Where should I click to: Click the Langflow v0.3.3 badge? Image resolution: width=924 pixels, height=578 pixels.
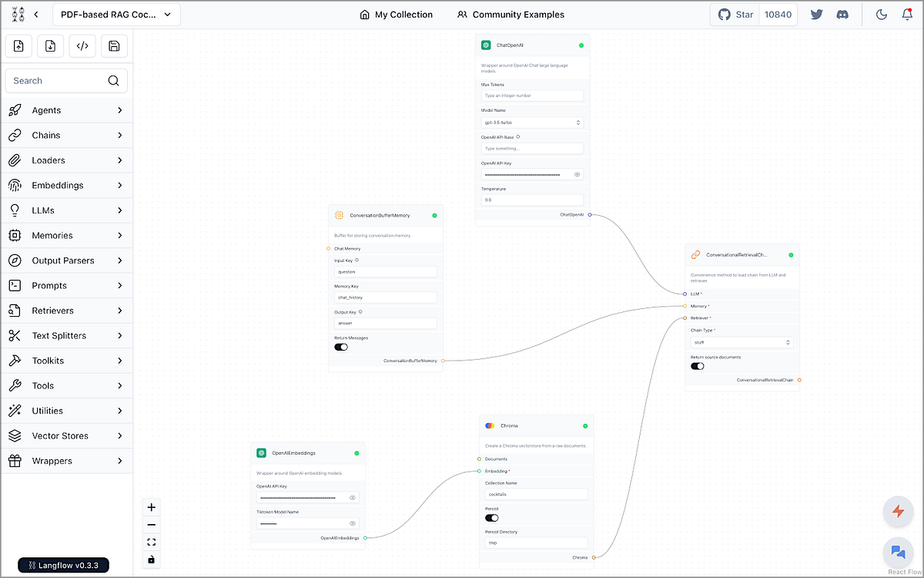62,565
